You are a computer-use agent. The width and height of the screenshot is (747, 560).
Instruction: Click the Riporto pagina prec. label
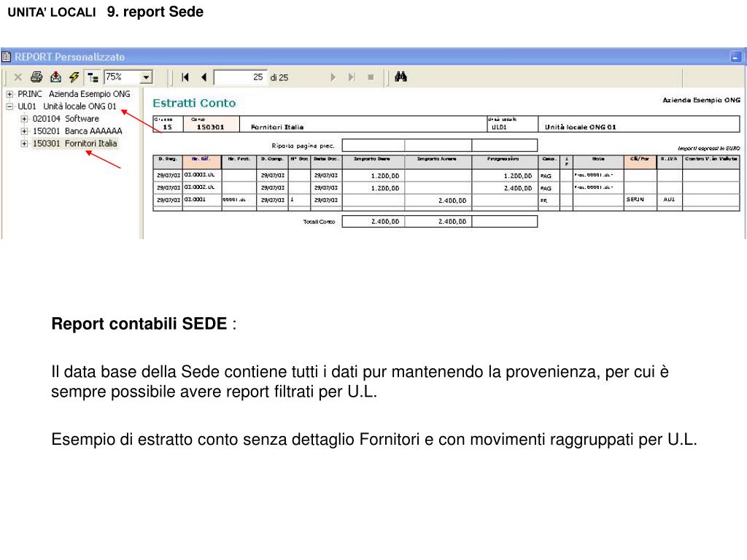[303, 146]
